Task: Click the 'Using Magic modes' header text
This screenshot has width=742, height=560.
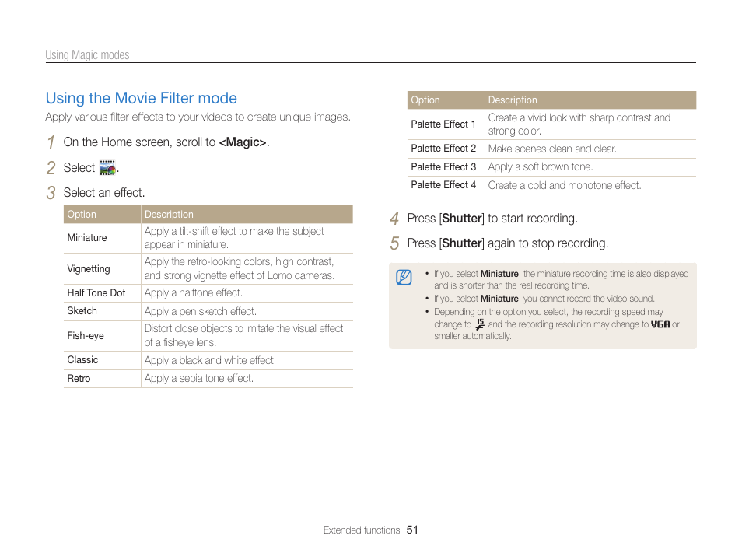Action: pyautogui.click(x=87, y=55)
